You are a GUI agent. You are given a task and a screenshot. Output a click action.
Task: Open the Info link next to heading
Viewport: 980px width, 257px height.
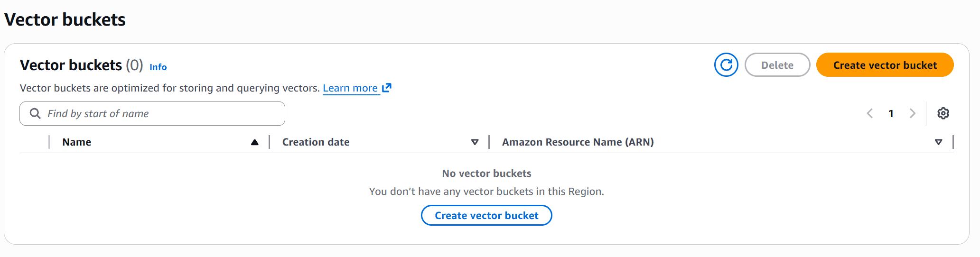158,67
